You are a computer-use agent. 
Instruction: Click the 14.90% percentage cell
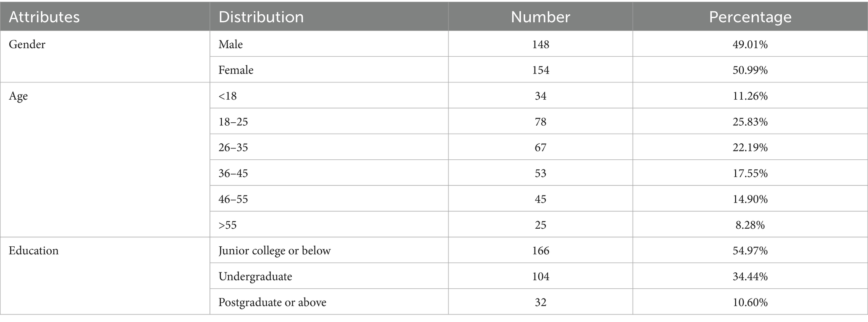point(750,199)
